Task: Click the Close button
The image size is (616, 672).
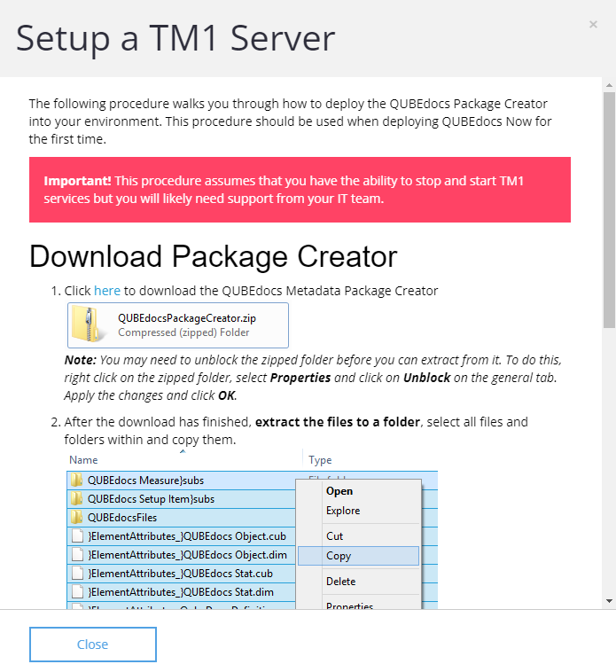Action: point(93,645)
